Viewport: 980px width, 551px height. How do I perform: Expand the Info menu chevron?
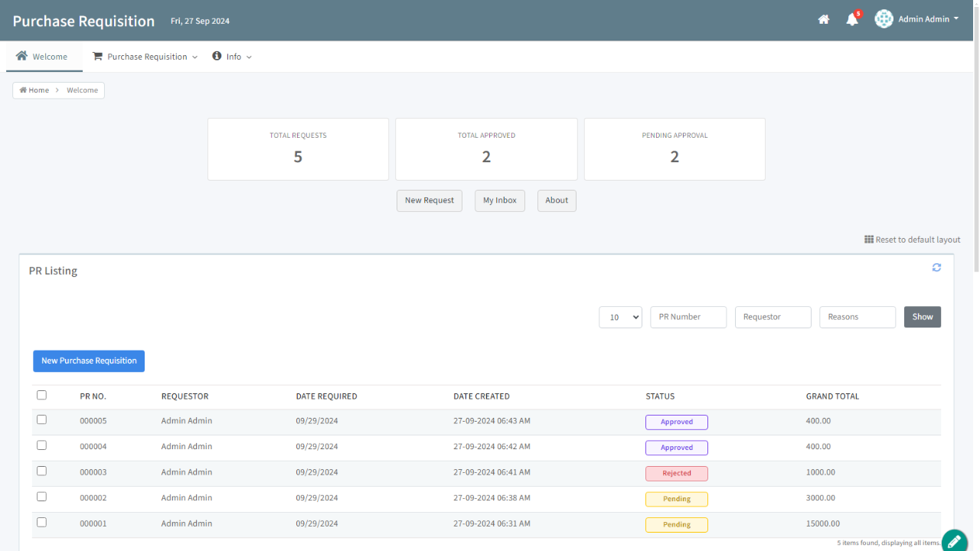coord(249,57)
